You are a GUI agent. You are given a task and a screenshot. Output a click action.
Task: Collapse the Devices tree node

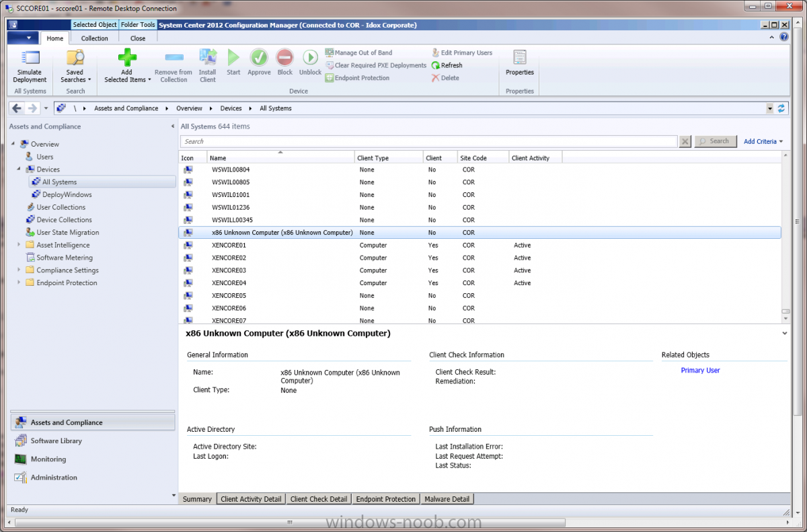click(x=19, y=169)
